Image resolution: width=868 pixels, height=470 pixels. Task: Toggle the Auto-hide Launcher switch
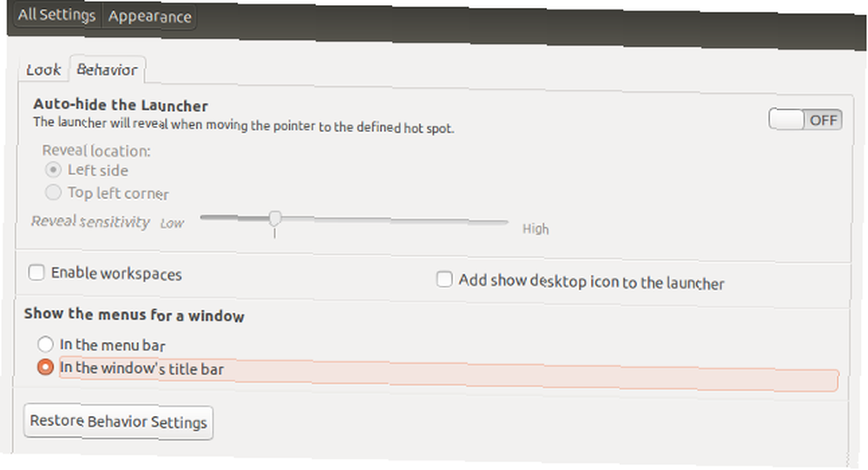point(805,120)
